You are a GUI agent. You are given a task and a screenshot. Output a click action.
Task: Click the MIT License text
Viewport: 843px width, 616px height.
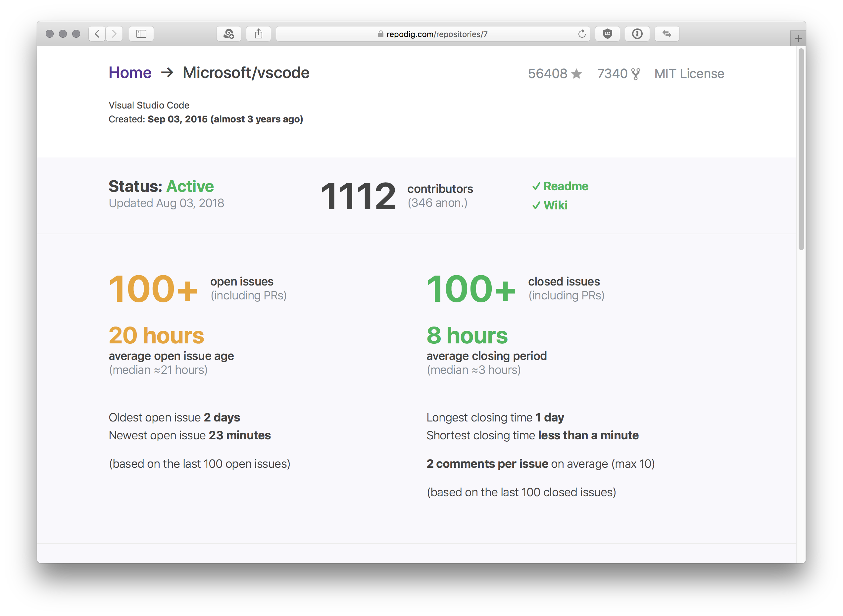pos(689,73)
